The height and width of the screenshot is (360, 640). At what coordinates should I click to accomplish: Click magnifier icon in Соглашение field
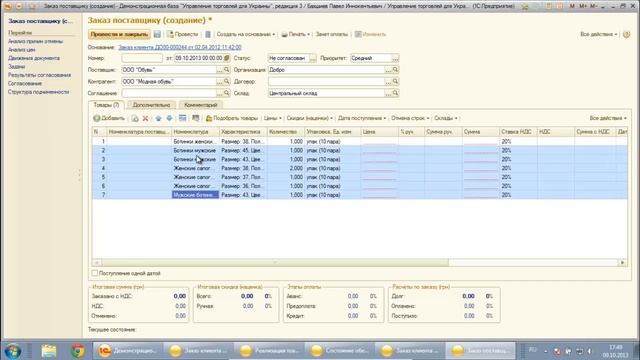point(227,93)
